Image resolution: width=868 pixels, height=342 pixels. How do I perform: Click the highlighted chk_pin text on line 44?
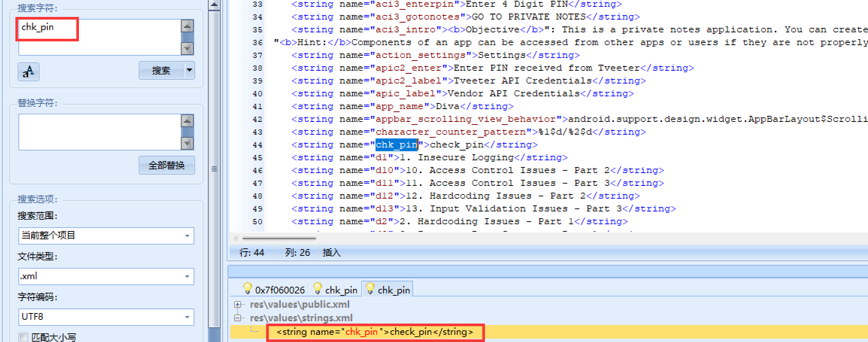tap(397, 145)
